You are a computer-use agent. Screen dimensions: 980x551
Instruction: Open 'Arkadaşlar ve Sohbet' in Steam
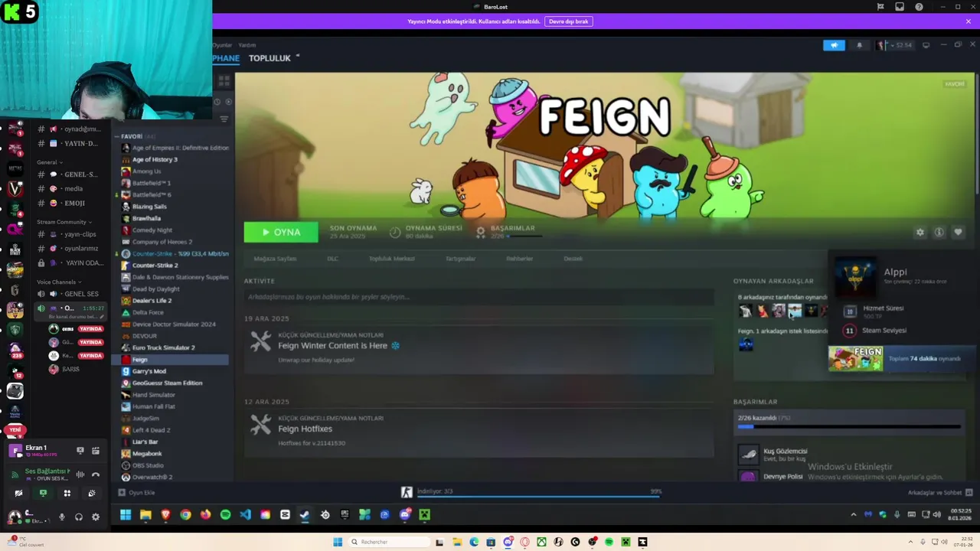(939, 493)
